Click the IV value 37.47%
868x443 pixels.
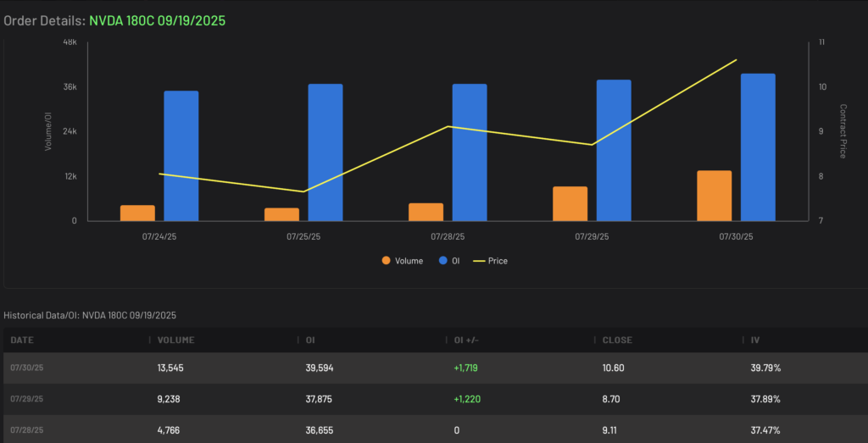pos(765,429)
